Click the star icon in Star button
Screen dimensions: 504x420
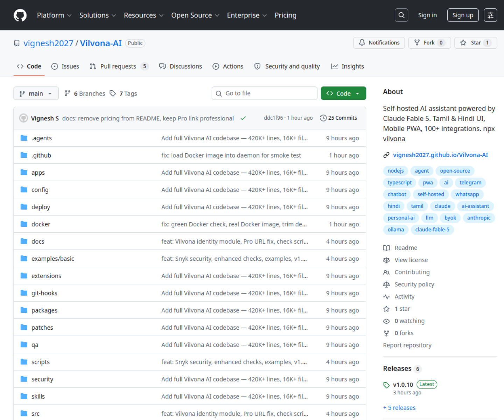coord(463,43)
